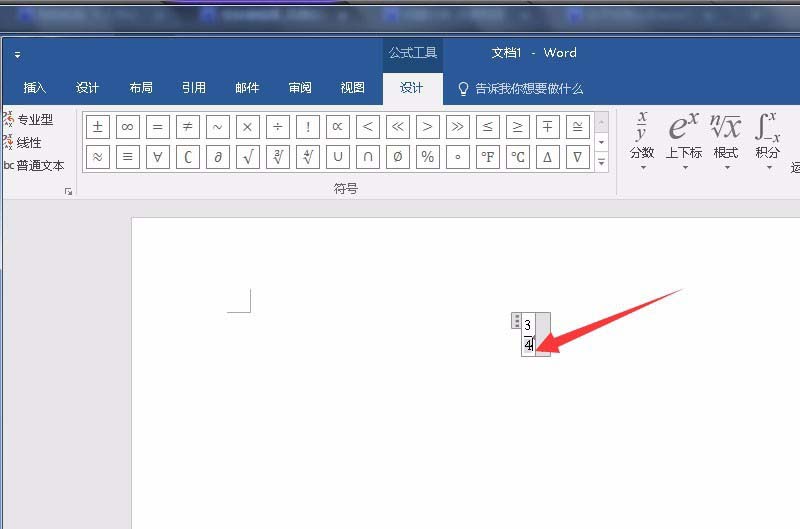This screenshot has height=529, width=800.
Task: Insert the much-greater-than symbol
Action: point(458,127)
